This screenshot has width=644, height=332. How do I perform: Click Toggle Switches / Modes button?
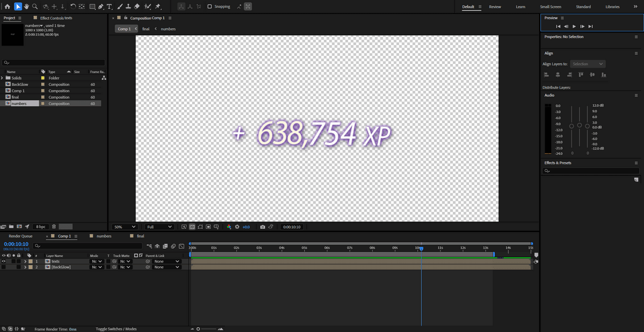coord(116,329)
